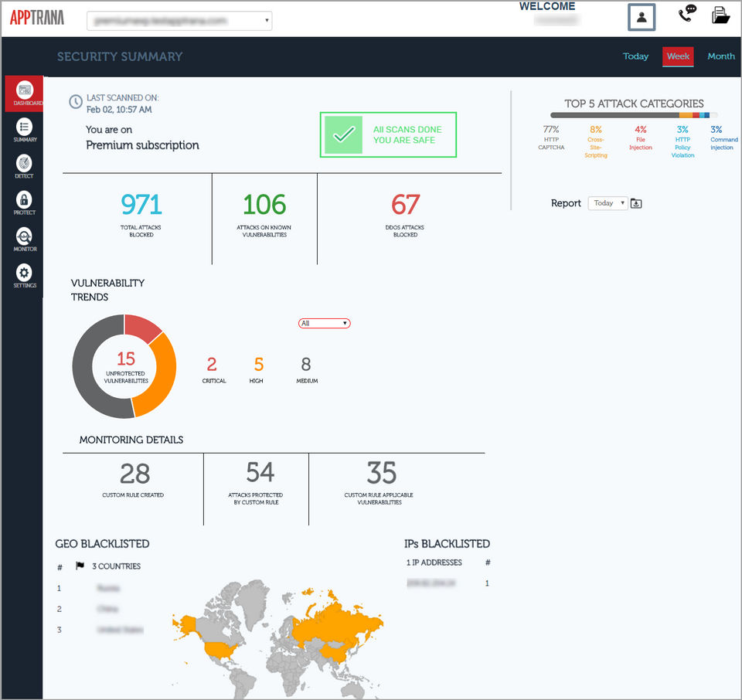This screenshot has width=742, height=700.
Task: Expand the website selection dropdown
Action: click(x=179, y=20)
